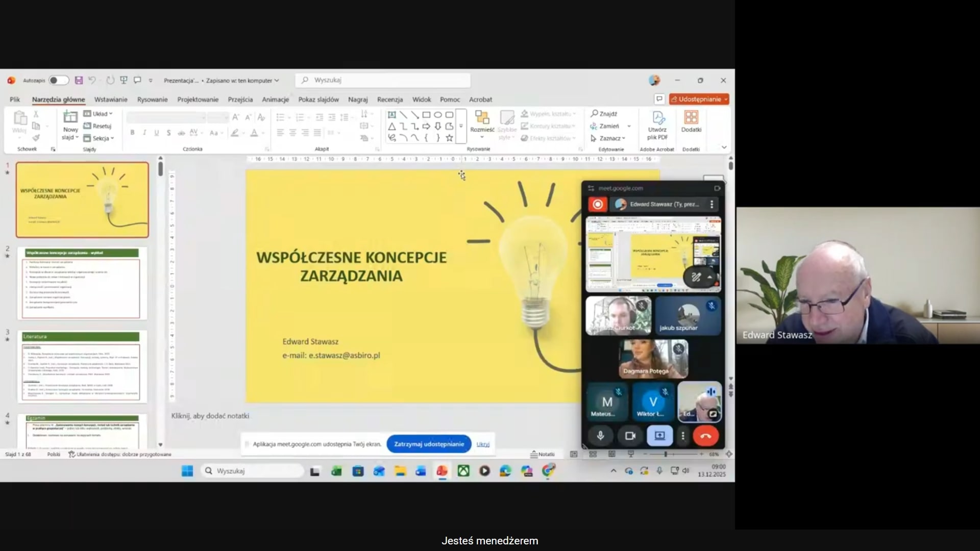
Task: Switch to the Animacje tab
Action: [x=275, y=99]
